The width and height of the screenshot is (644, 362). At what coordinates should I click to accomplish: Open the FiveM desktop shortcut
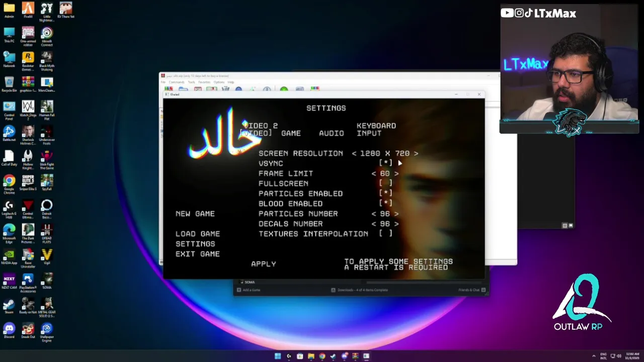pos(28,10)
